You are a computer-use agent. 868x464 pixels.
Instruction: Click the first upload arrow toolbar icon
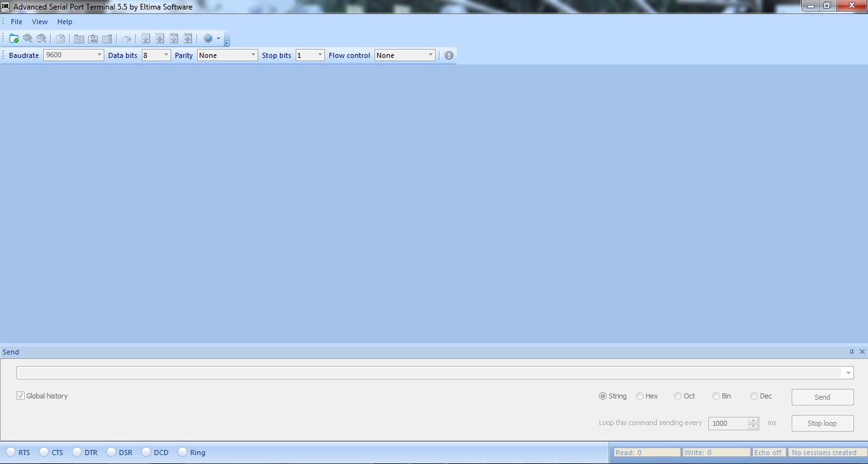[x=146, y=39]
